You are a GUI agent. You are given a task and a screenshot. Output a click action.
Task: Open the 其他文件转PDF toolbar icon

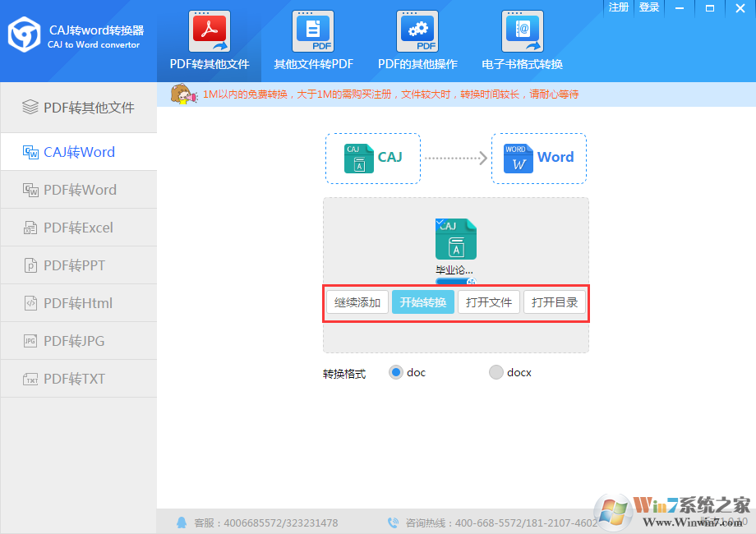[x=312, y=32]
